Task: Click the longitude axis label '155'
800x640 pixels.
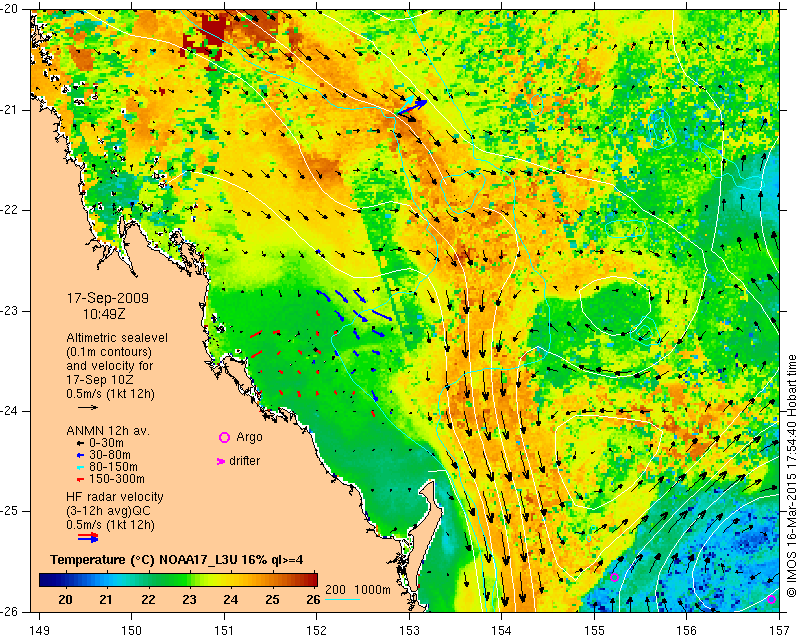Action: pos(594,631)
